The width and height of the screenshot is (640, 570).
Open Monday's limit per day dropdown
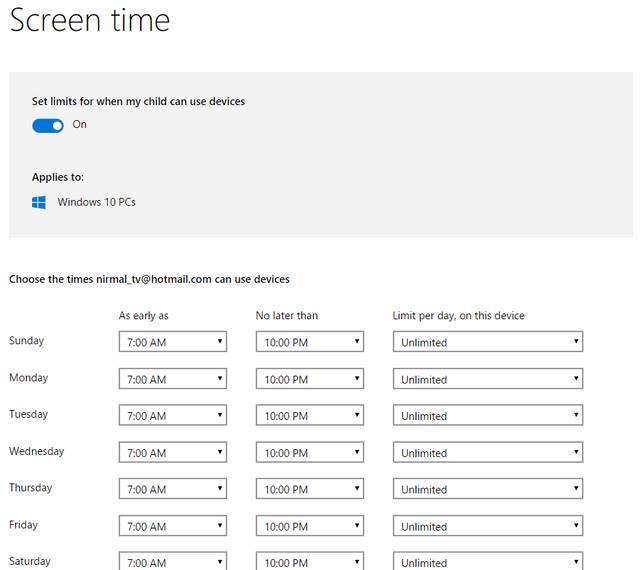[488, 379]
